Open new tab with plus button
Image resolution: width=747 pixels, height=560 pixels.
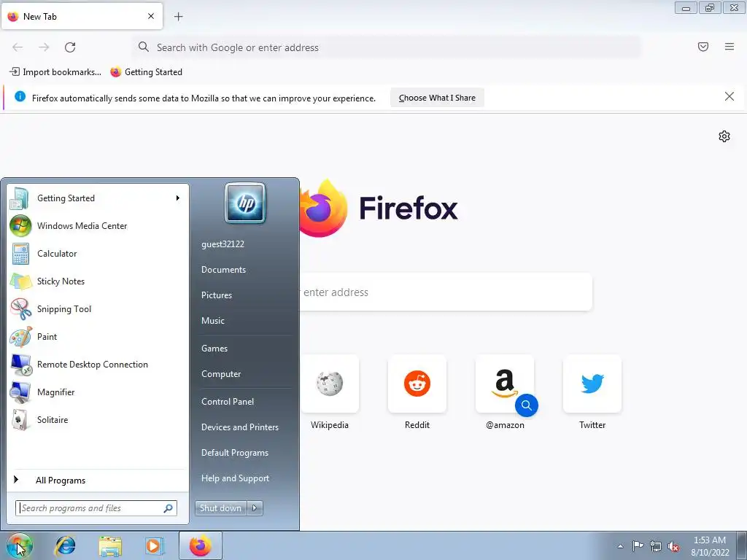(x=178, y=17)
